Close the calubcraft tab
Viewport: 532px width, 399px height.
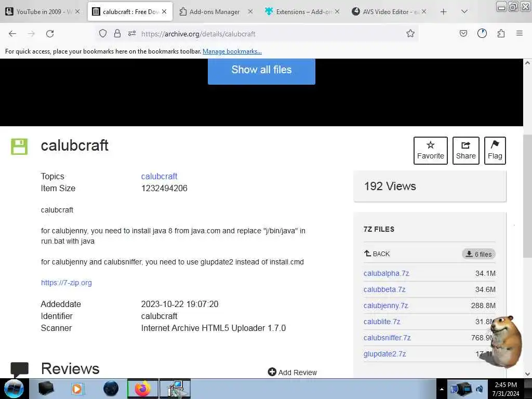164,12
